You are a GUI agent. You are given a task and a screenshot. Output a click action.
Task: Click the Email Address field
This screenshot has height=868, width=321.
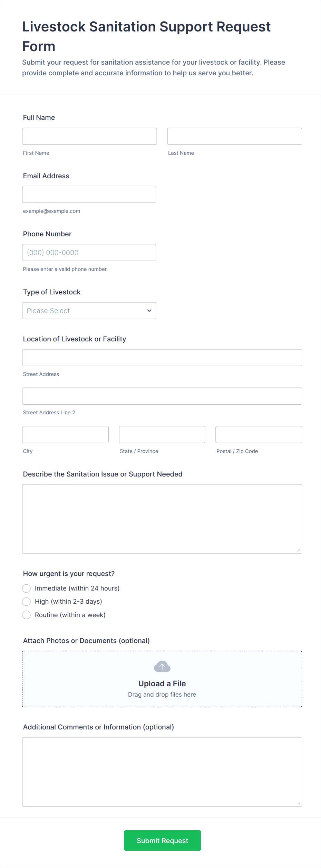click(89, 195)
